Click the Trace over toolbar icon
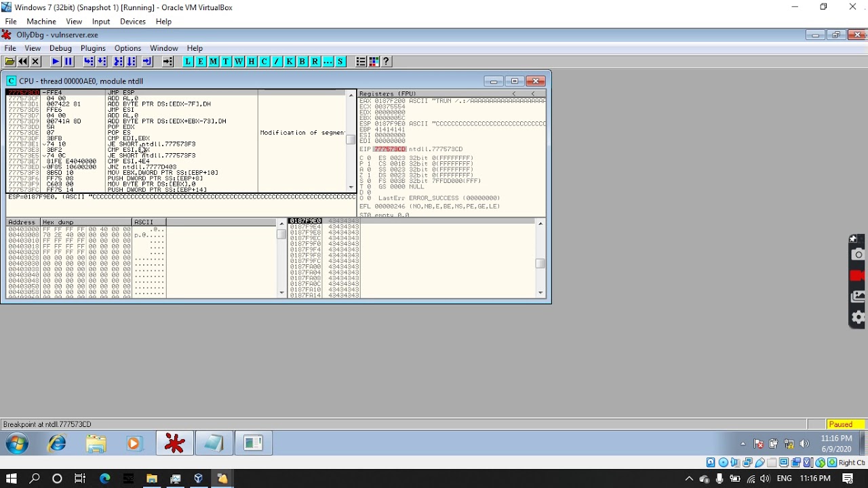This screenshot has height=488, width=868. [x=131, y=62]
